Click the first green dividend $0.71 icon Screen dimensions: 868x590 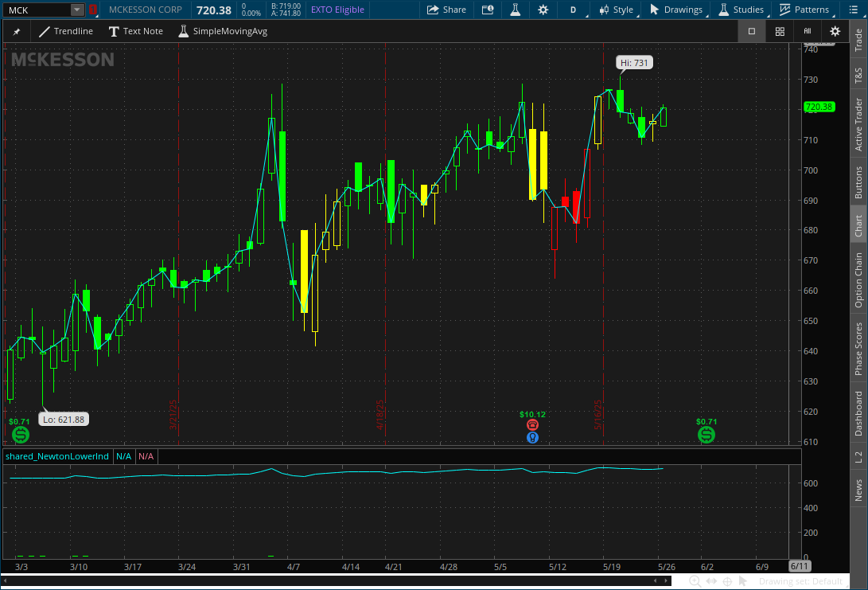coord(21,435)
